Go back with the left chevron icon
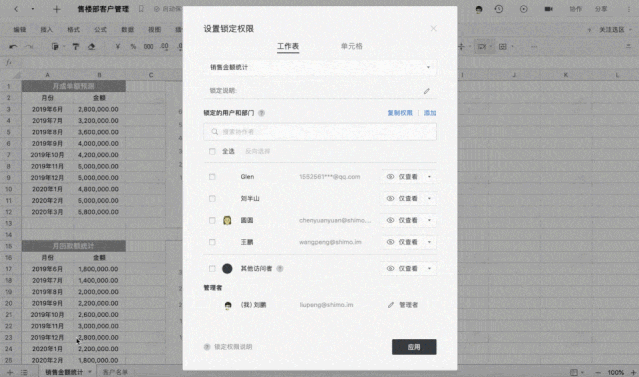Image resolution: width=639 pixels, height=377 pixels. point(16,9)
